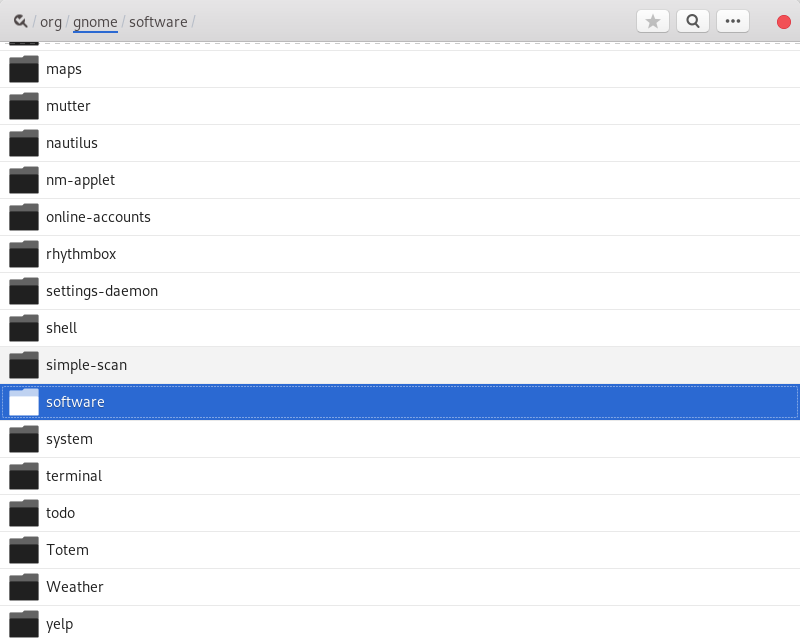The width and height of the screenshot is (800, 642).
Task: Select the 'simple-scan' entry text
Action: coord(87,365)
